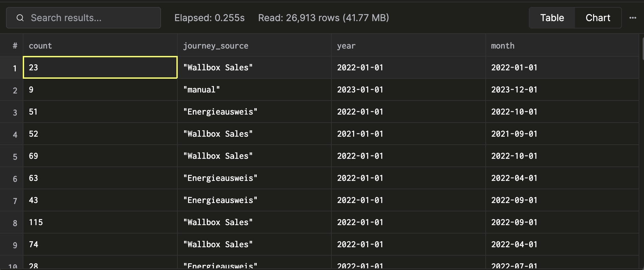Click month cell 2022-09-01 in row 7
This screenshot has width=644, height=270.
(x=562, y=200)
